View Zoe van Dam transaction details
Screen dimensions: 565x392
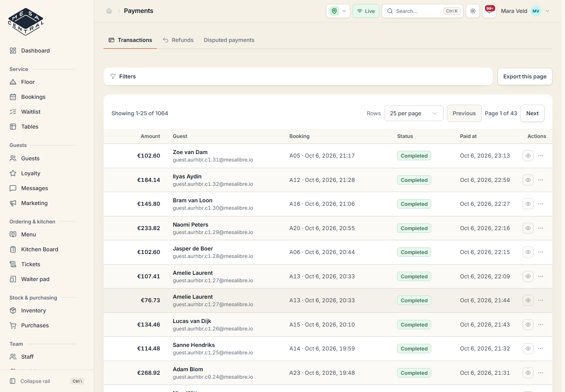(x=528, y=156)
